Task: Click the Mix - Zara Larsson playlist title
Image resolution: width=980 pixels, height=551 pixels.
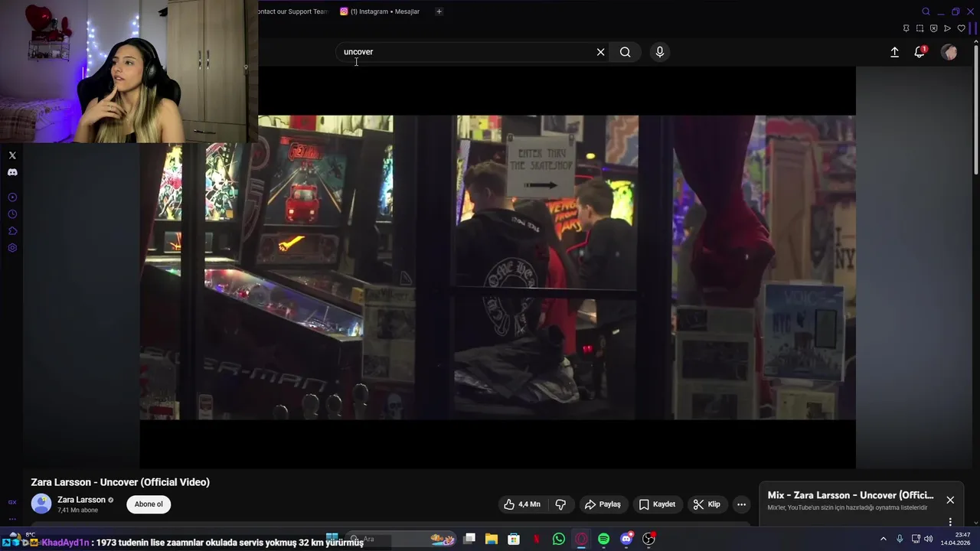Action: coord(851,495)
